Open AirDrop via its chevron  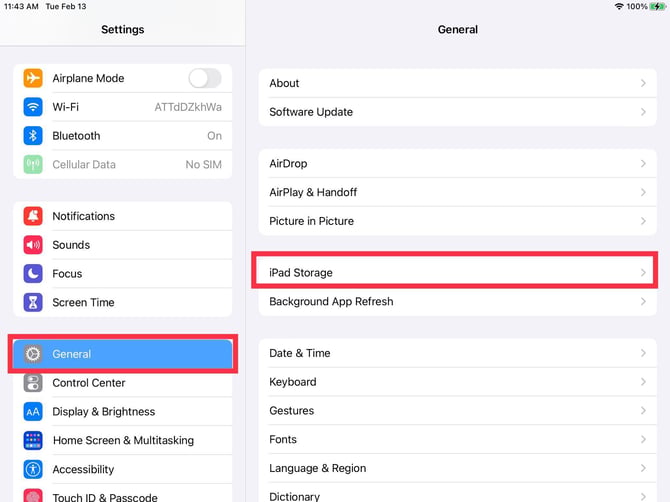pyautogui.click(x=643, y=164)
